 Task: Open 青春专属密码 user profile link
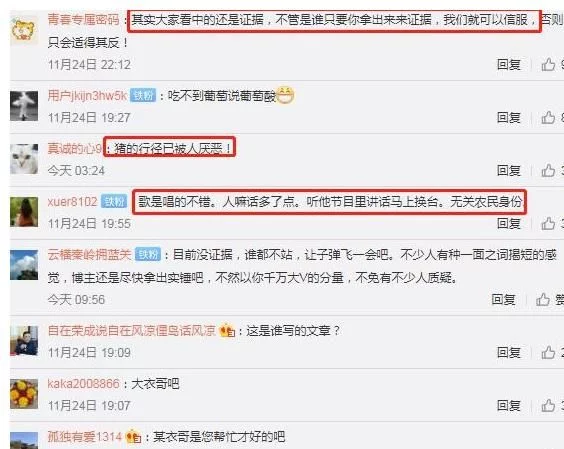click(83, 19)
